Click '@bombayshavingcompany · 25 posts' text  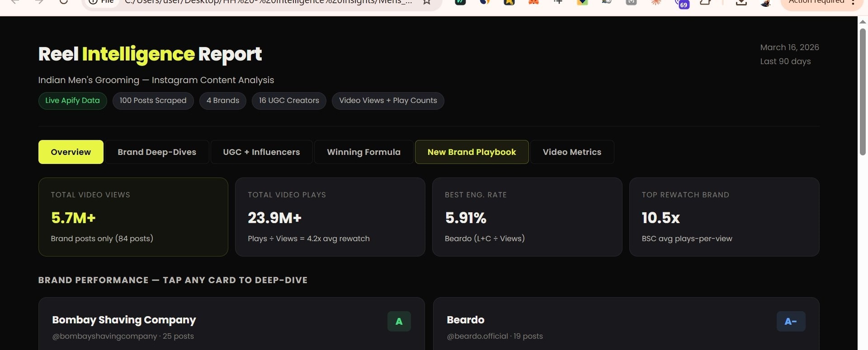pyautogui.click(x=123, y=336)
